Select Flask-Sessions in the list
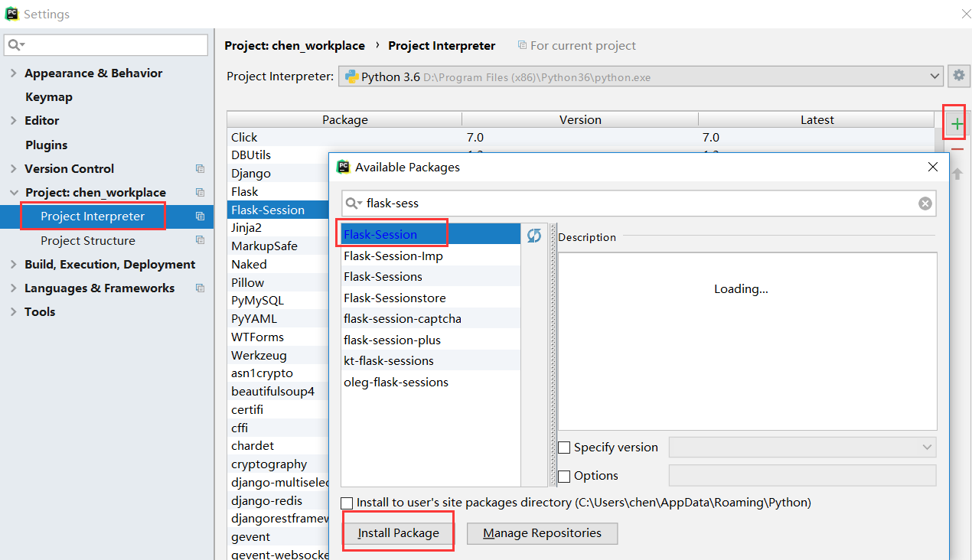The image size is (972, 560). (430, 276)
